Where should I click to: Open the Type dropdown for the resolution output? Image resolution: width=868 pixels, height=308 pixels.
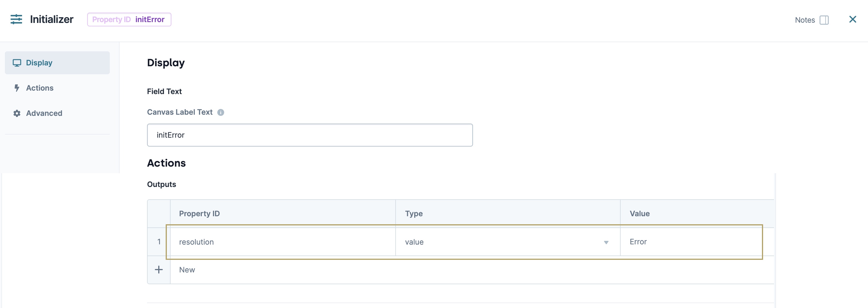[505, 242]
